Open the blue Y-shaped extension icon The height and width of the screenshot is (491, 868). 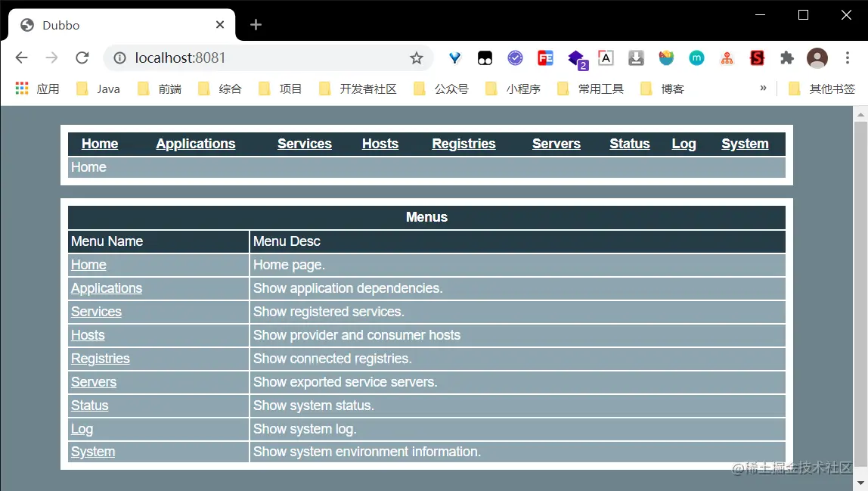click(x=454, y=57)
